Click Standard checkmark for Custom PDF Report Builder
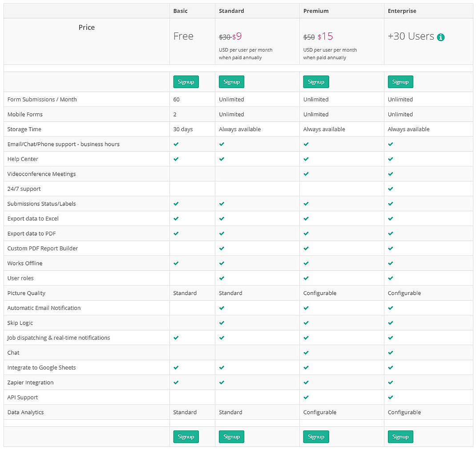 [222, 248]
